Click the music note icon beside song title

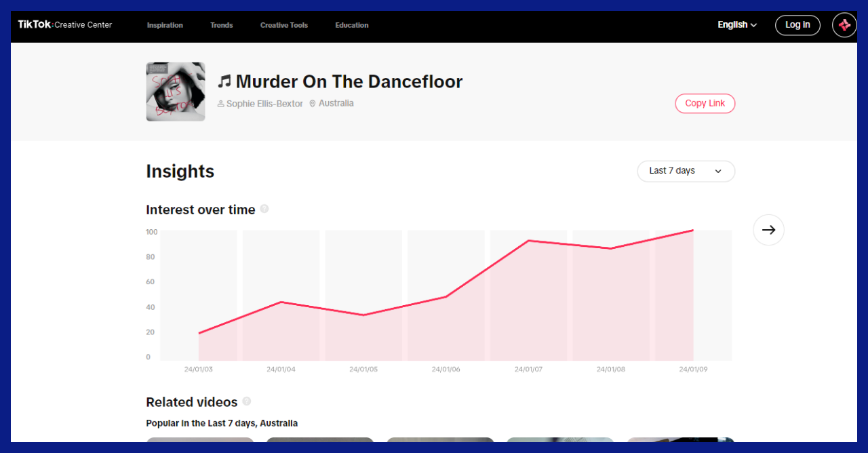pyautogui.click(x=224, y=82)
